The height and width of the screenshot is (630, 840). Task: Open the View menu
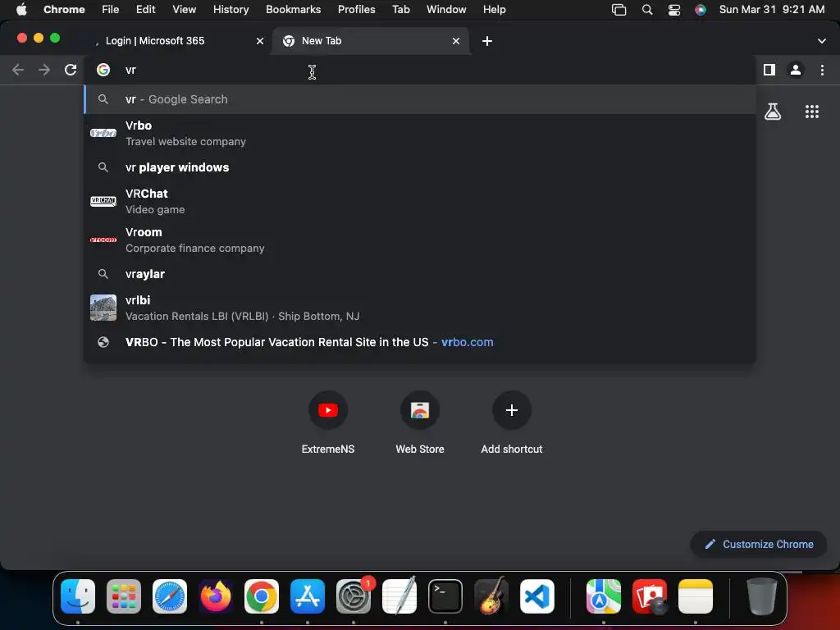pos(184,9)
